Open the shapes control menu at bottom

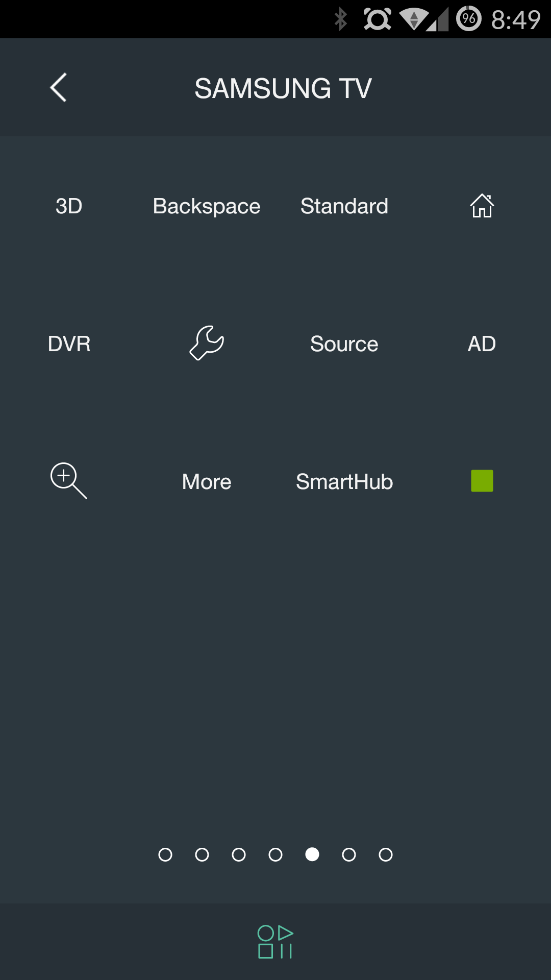(x=275, y=942)
